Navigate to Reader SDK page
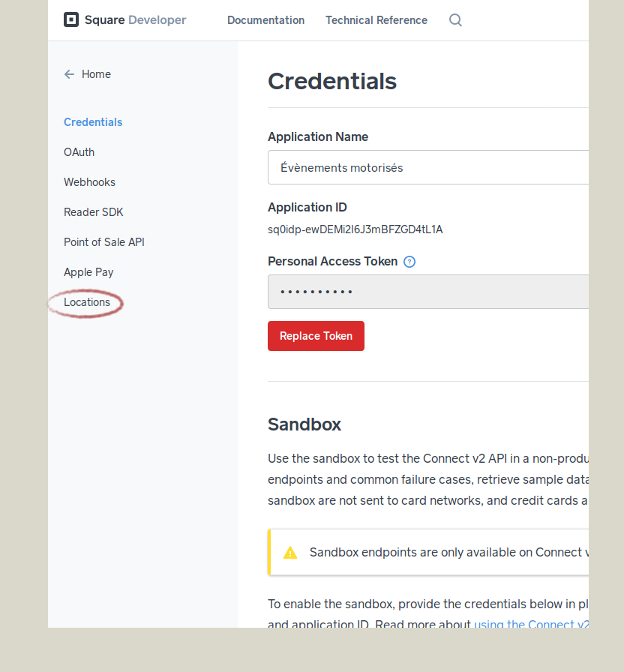 click(x=94, y=212)
